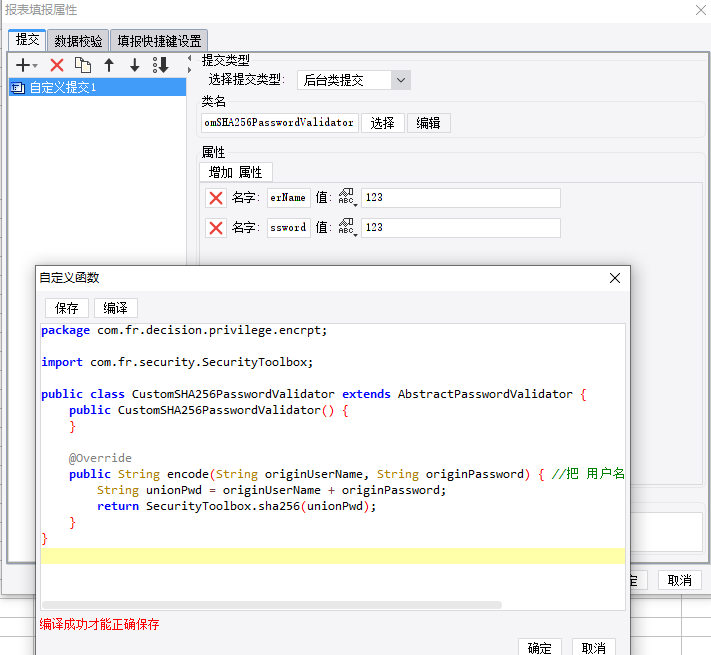This screenshot has height=655, width=711.
Task: Click the return SecurityToolbox.sha256 line
Action: click(x=237, y=506)
